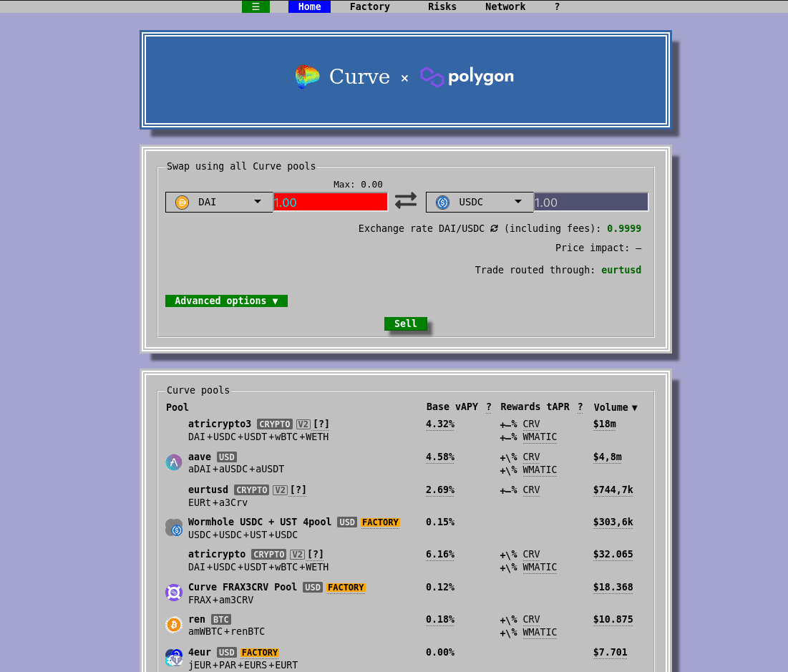788x672 pixels.
Task: Click the swap currencies arrows icon
Action: tap(406, 201)
